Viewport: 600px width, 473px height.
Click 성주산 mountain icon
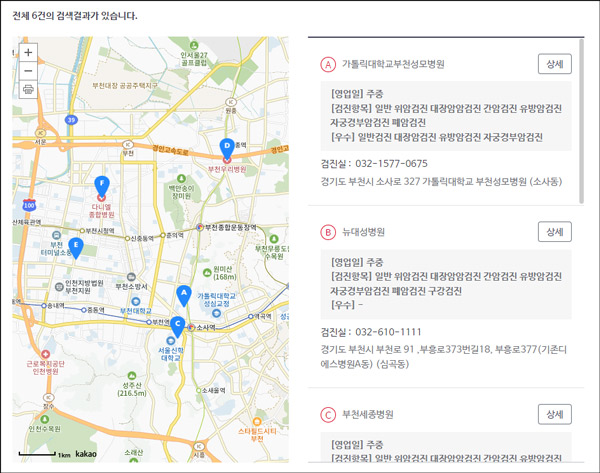coord(132,375)
